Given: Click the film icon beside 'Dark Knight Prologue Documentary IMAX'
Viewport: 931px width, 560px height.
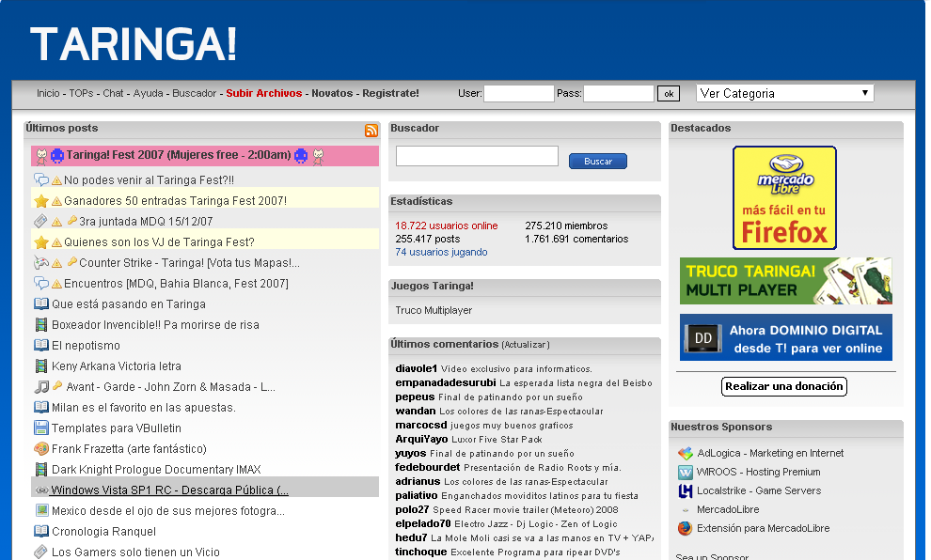Looking at the screenshot, I should [41, 469].
